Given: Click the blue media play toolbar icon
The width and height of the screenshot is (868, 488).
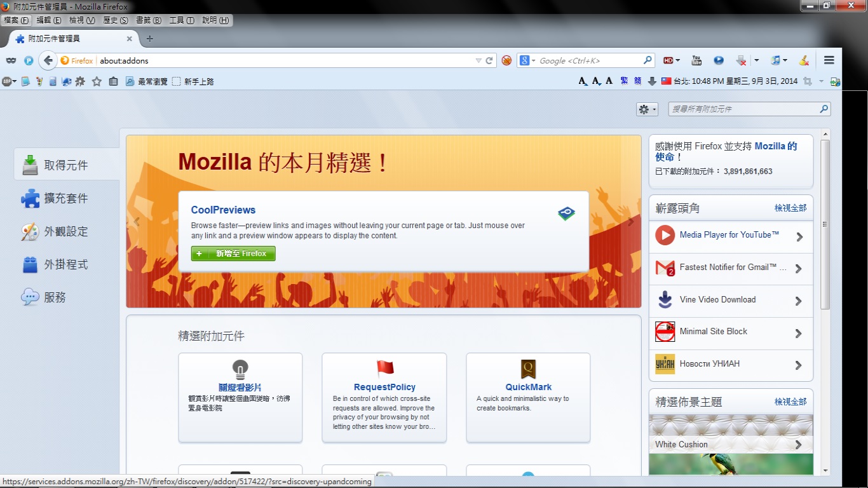Looking at the screenshot, I should [719, 60].
